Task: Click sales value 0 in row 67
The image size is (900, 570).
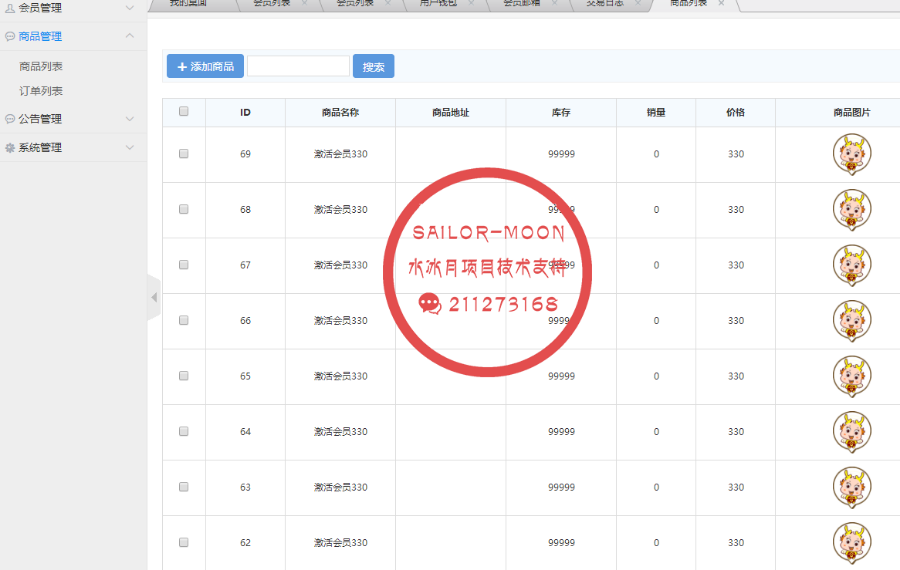Action: [656, 265]
